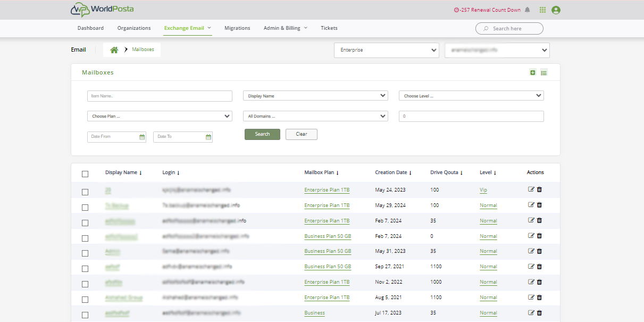Open the apps grid icon

pyautogui.click(x=542, y=10)
